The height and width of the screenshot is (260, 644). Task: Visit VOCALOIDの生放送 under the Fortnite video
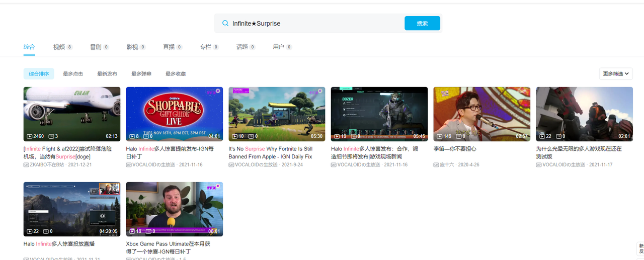256,164
